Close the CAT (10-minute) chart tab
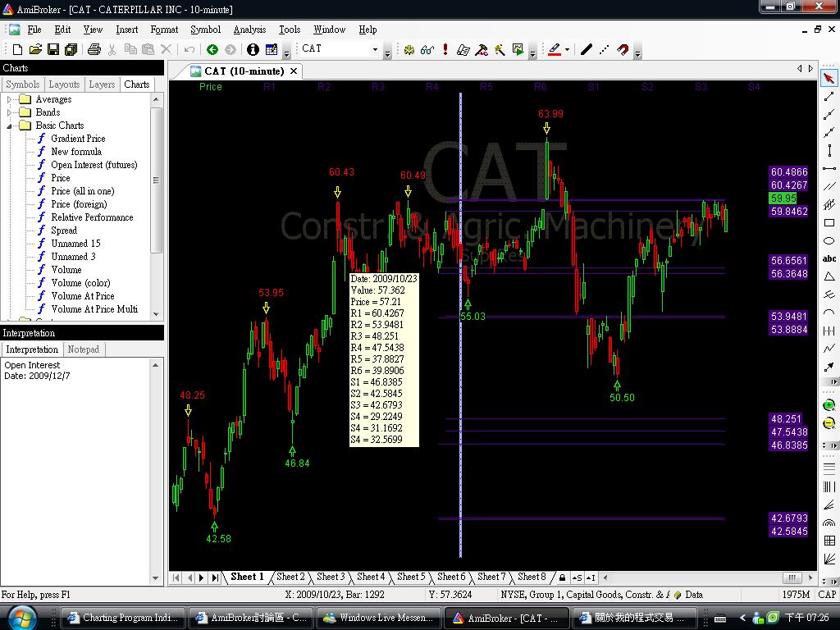The image size is (840, 630). (294, 71)
